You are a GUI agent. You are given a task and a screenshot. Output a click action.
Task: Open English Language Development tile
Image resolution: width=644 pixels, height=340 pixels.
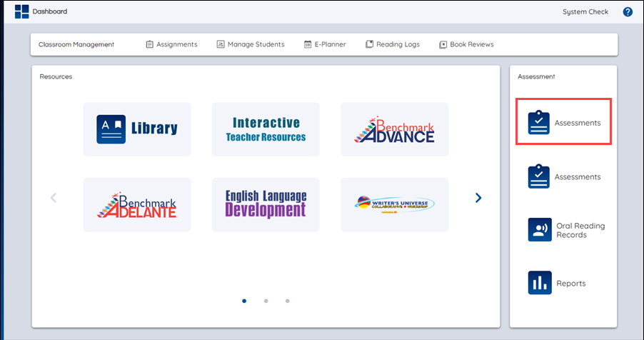pyautogui.click(x=266, y=205)
